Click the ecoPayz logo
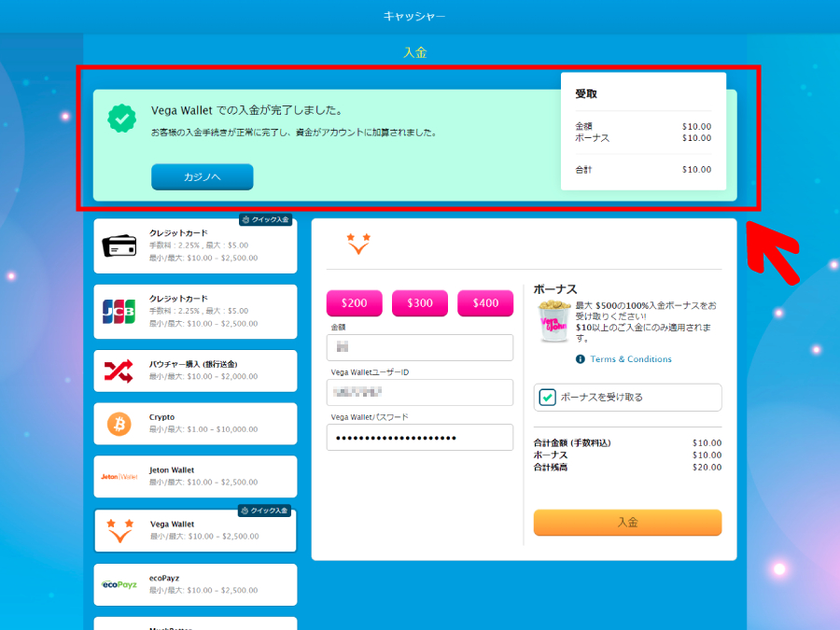840x630 pixels. [x=119, y=584]
